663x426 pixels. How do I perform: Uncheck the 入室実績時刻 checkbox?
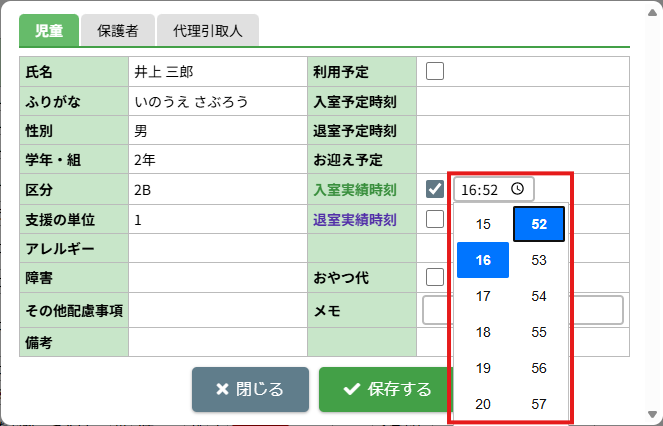point(435,189)
